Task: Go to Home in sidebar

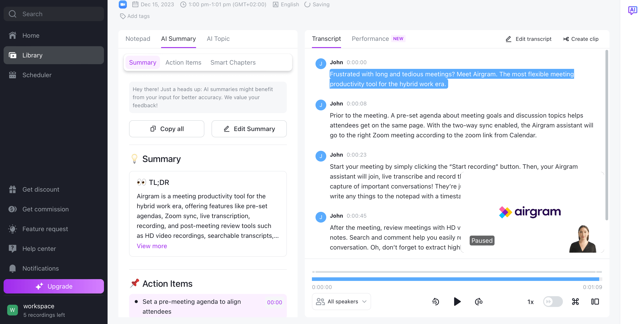Action: (x=54, y=35)
